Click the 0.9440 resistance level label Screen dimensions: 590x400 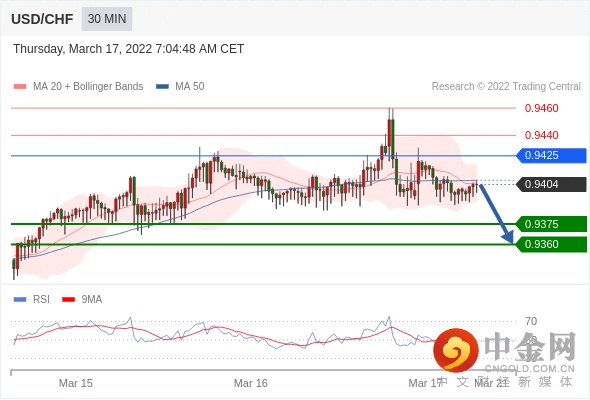[x=541, y=135]
